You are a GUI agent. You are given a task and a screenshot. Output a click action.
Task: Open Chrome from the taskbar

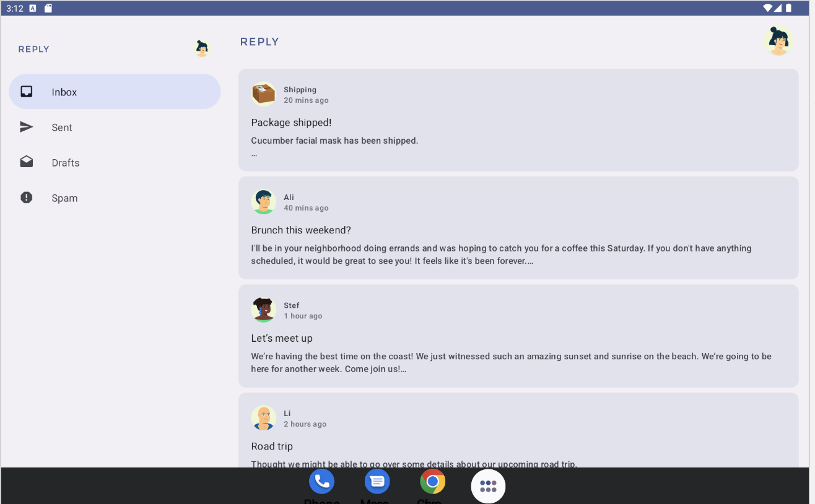432,481
